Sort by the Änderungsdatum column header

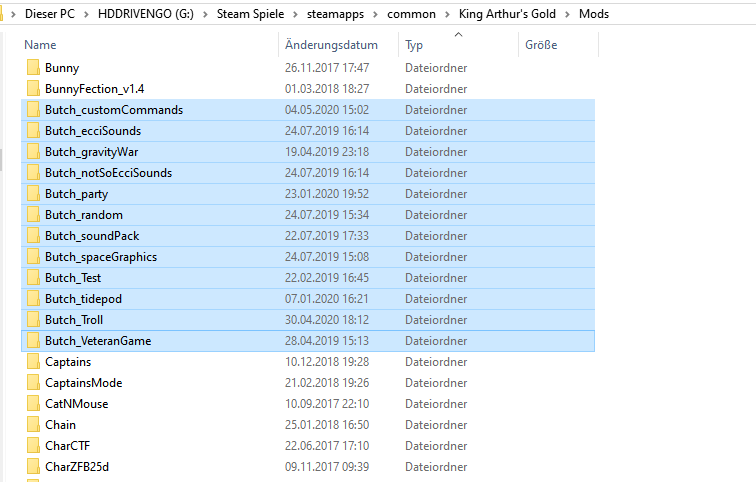click(331, 45)
